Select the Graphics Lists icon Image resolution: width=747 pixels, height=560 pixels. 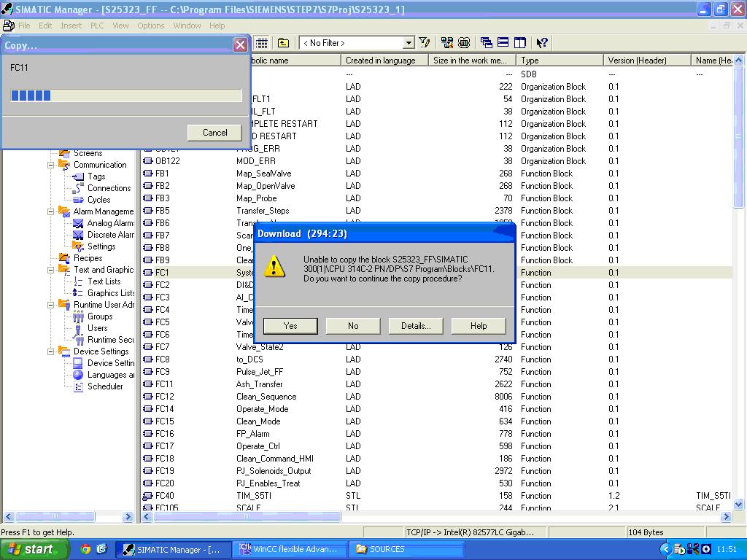pyautogui.click(x=78, y=293)
